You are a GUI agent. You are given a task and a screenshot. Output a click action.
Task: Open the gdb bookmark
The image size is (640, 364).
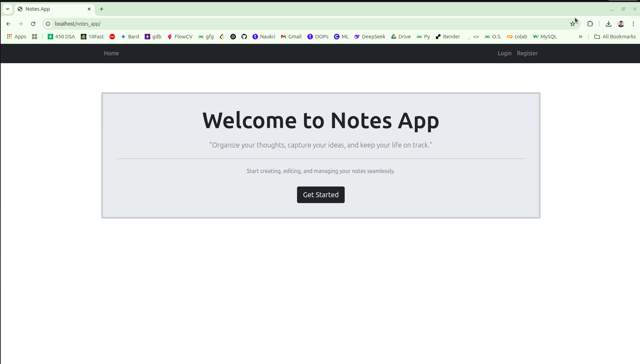click(153, 37)
